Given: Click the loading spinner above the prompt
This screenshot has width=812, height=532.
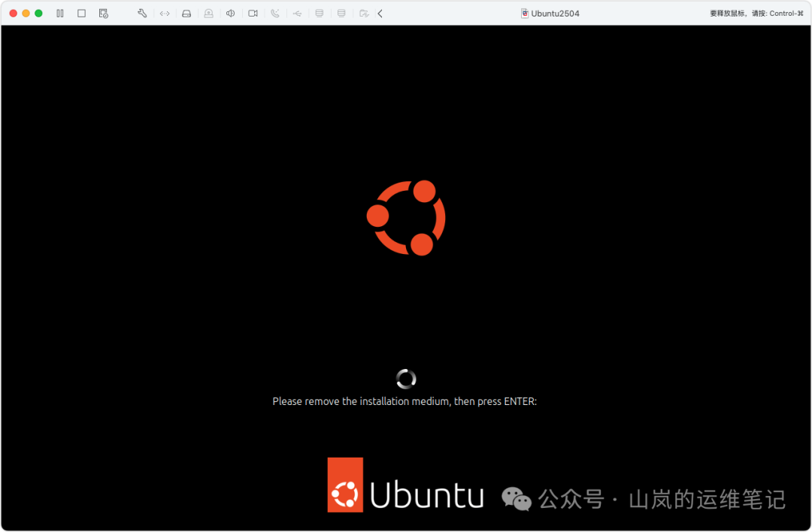Looking at the screenshot, I should point(406,379).
